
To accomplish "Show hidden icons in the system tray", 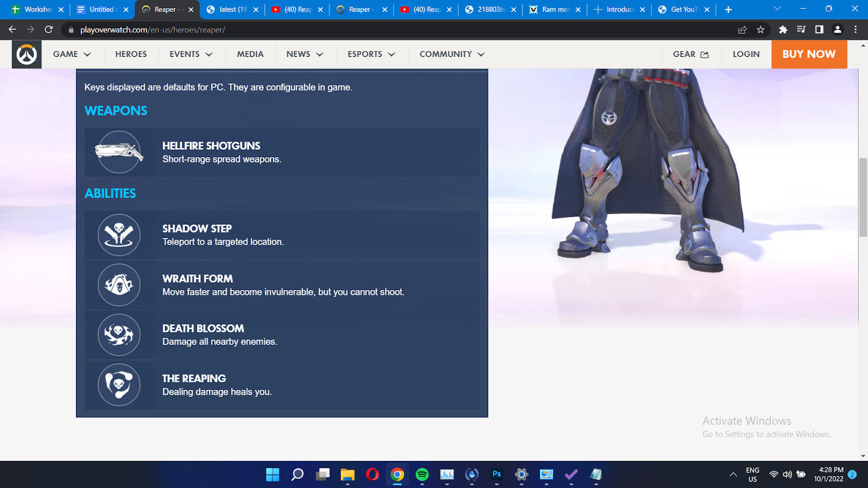I will [733, 474].
